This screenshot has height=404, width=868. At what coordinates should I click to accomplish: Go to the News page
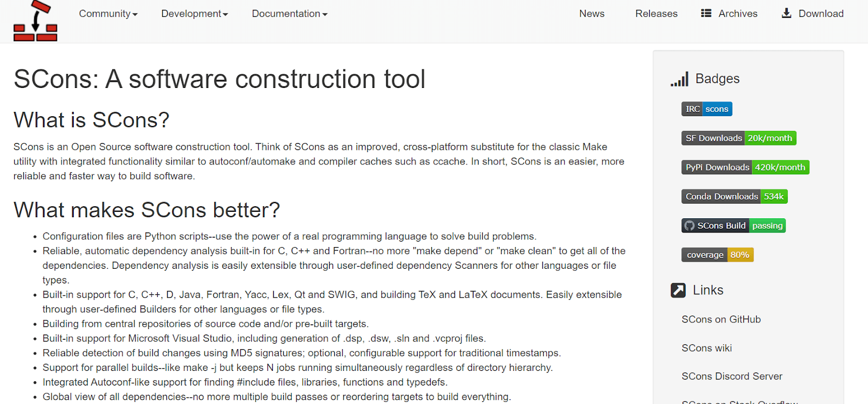[x=592, y=14]
